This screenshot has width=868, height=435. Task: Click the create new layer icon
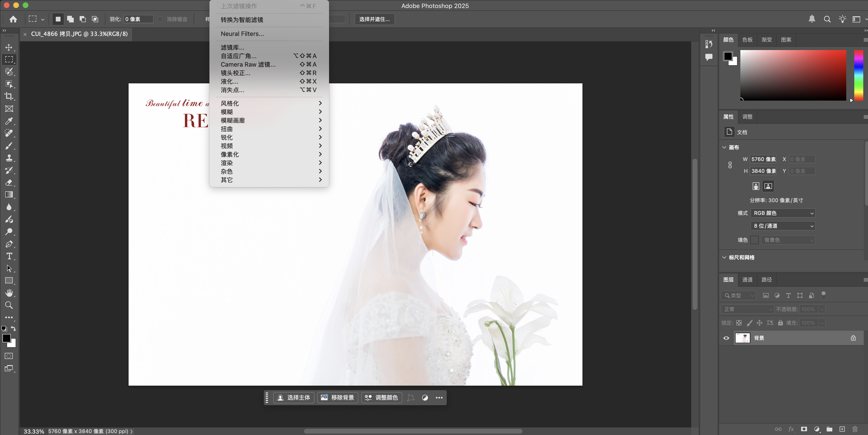click(x=842, y=429)
